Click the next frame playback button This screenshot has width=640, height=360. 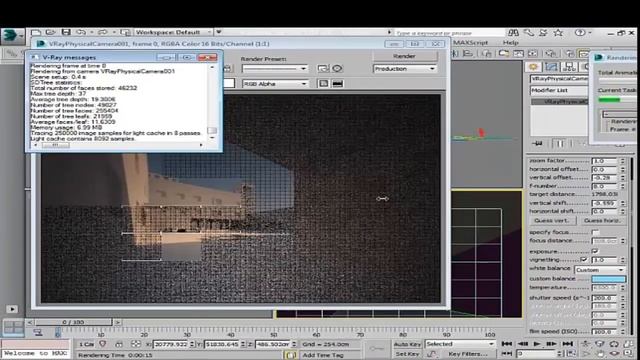[x=551, y=344]
